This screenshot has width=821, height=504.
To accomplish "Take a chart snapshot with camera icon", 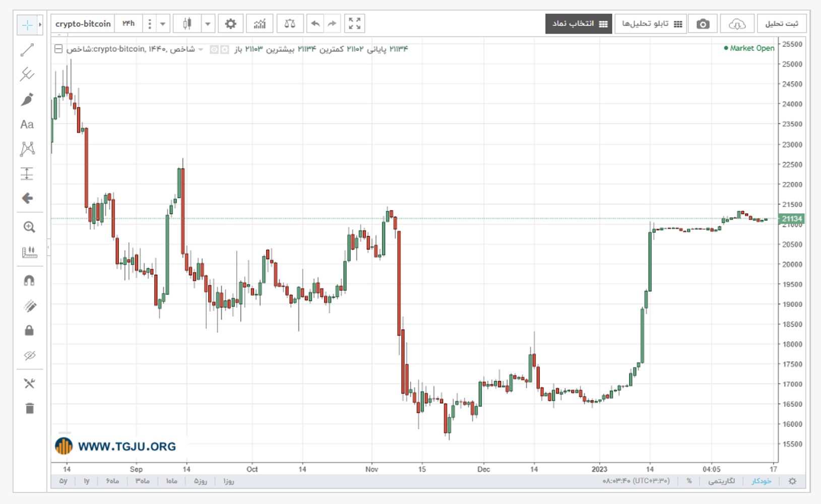I will 703,24.
